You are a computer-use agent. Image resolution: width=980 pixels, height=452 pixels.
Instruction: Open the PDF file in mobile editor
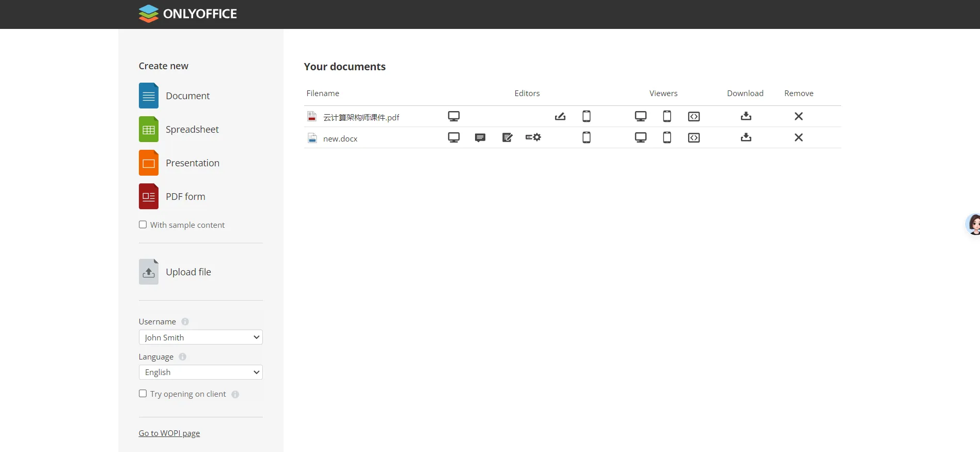587,116
